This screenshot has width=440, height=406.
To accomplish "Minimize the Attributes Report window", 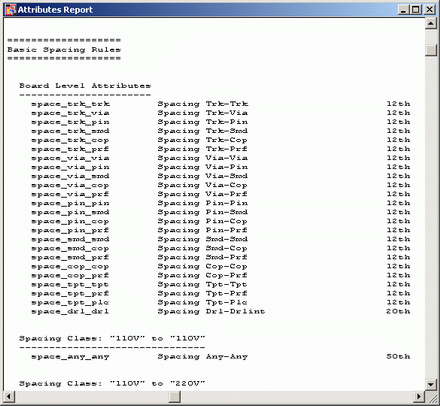I will (404, 10).
